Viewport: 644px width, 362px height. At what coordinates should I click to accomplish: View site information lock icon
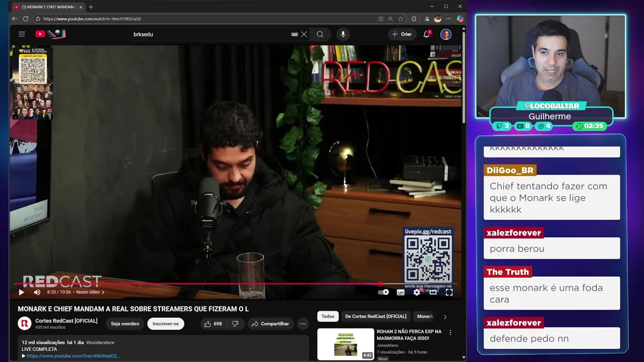pyautogui.click(x=38, y=19)
